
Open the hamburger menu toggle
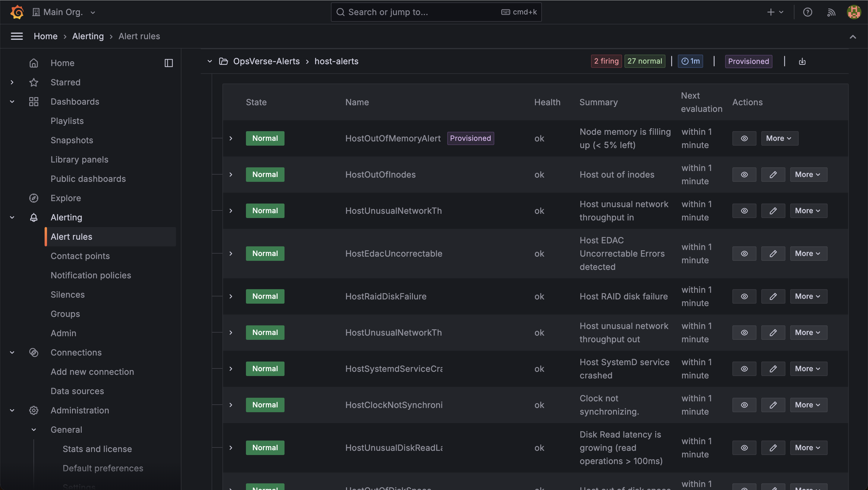coord(17,36)
